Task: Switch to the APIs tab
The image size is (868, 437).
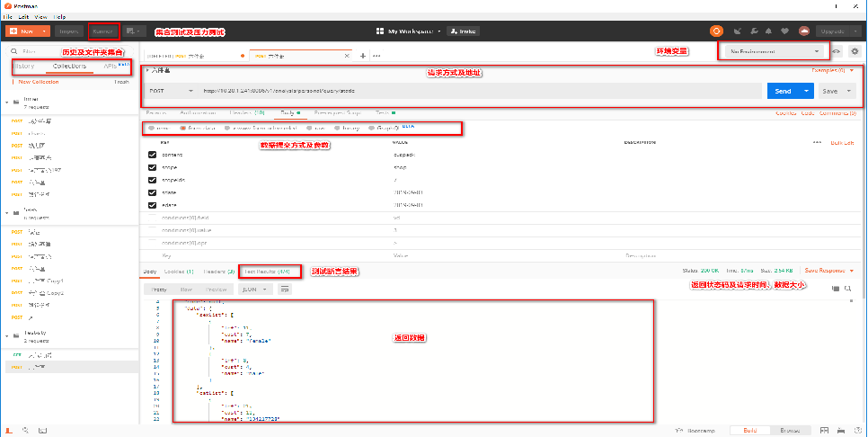Action: coord(111,66)
